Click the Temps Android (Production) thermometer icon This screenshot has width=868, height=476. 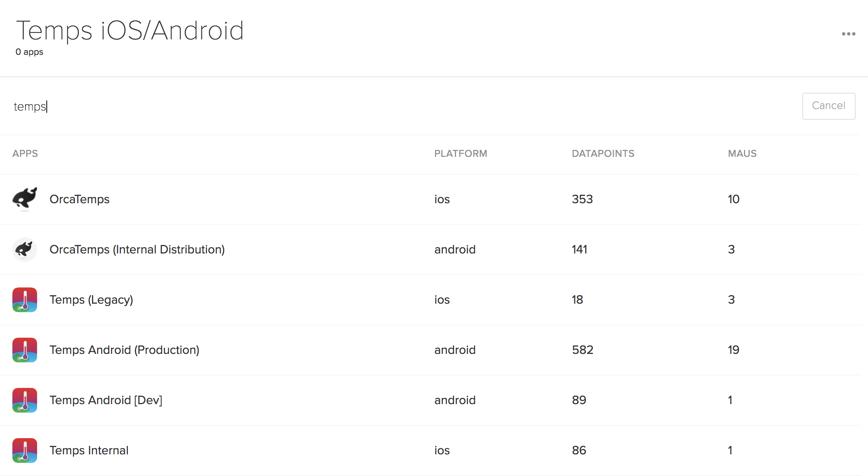[25, 350]
